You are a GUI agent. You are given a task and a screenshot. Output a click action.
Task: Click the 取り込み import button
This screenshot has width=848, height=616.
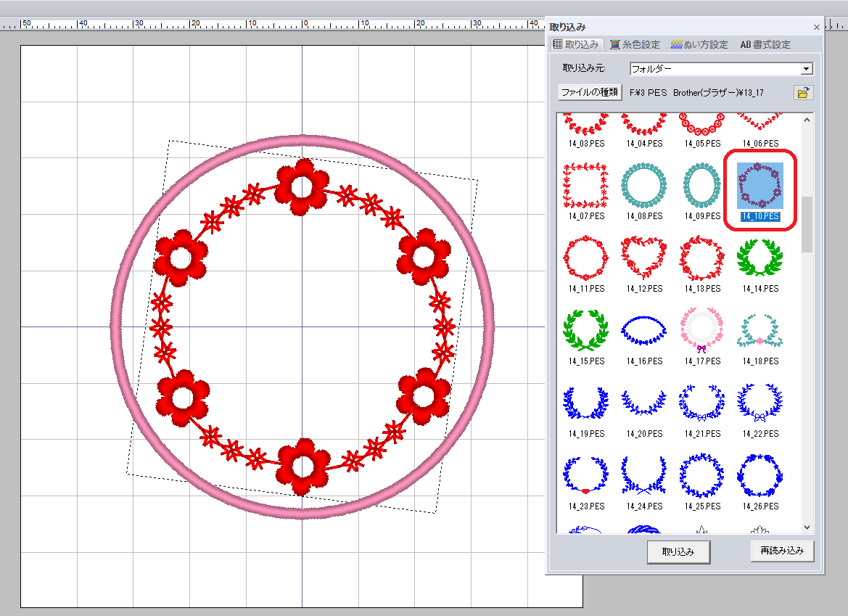pyautogui.click(x=678, y=552)
